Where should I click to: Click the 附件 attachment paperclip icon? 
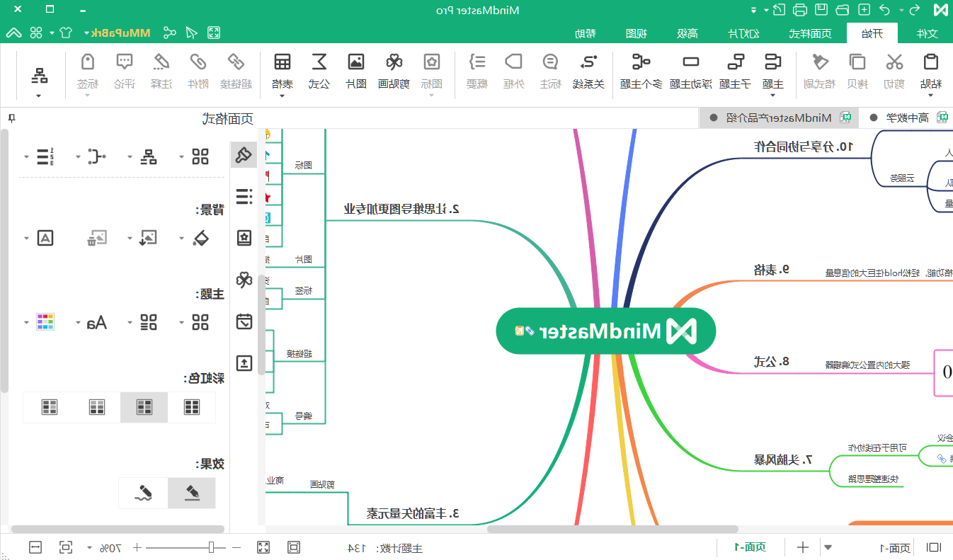(198, 62)
